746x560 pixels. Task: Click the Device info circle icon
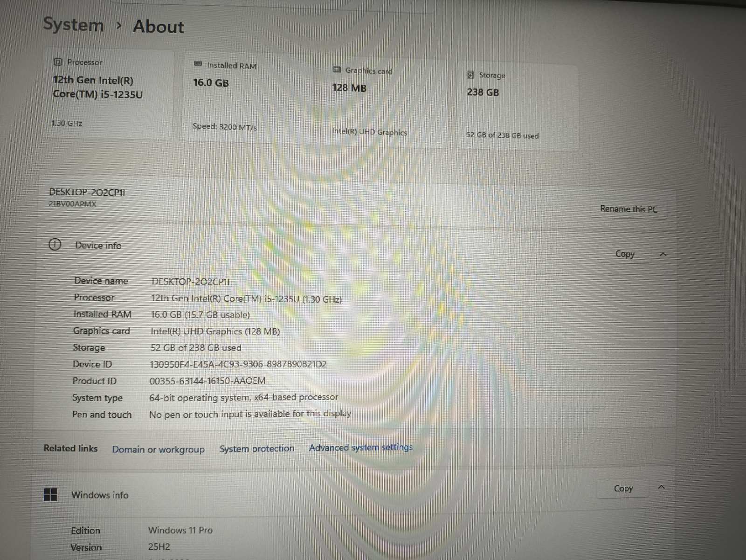[55, 244]
